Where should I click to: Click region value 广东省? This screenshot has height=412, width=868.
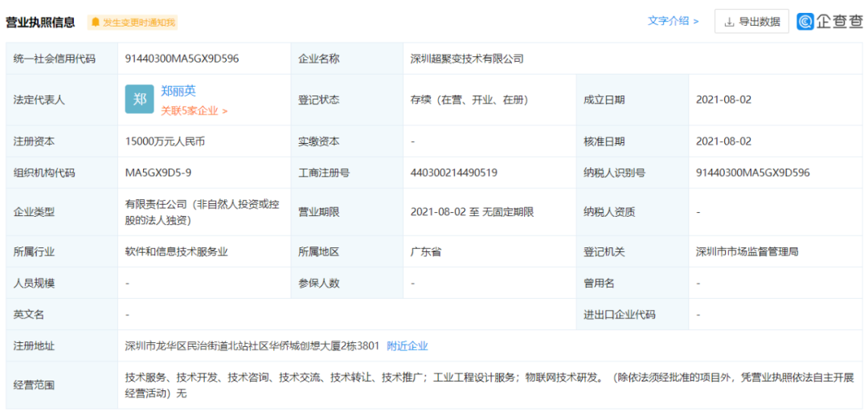tap(426, 252)
